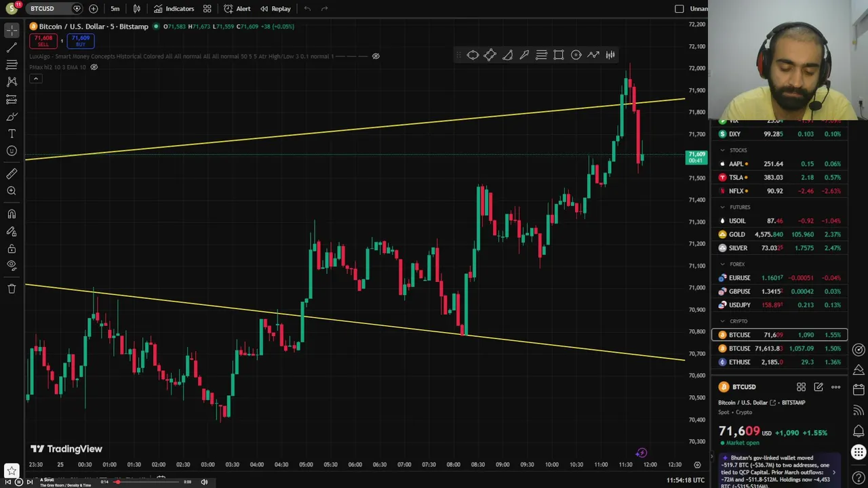
Task: Skip to next track in music player
Action: coord(28,482)
